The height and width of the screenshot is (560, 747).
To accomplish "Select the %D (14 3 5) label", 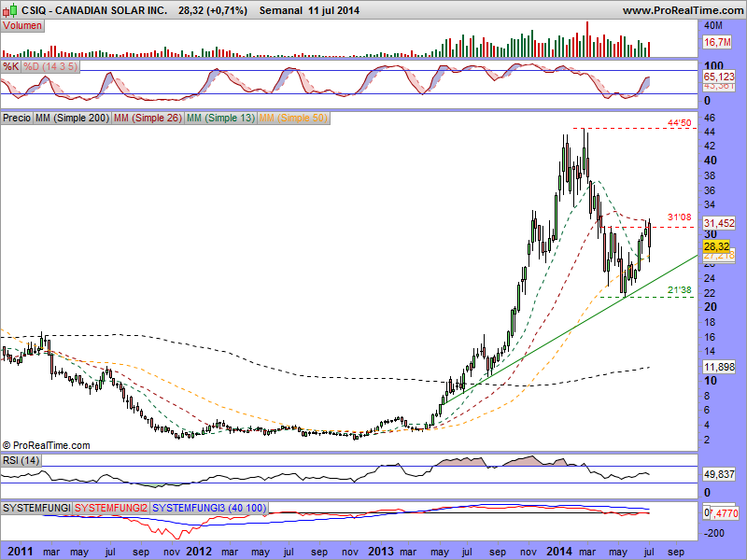I will (x=50, y=66).
